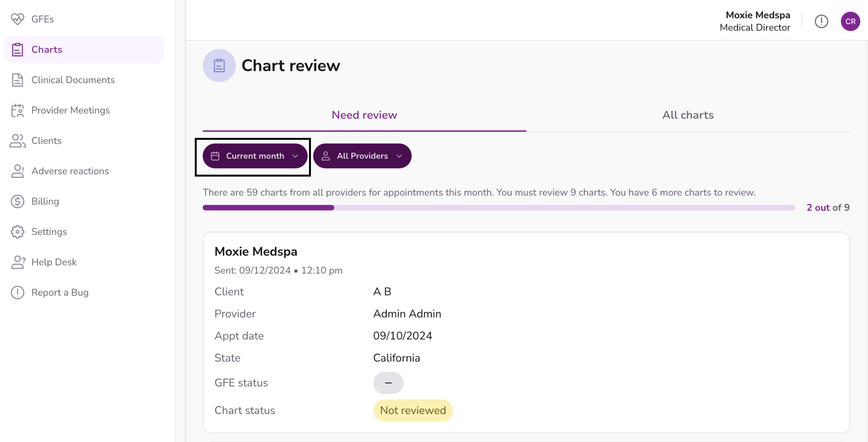The width and height of the screenshot is (868, 442).
Task: Open GFEs heart icon in sidebar
Action: [x=17, y=19]
